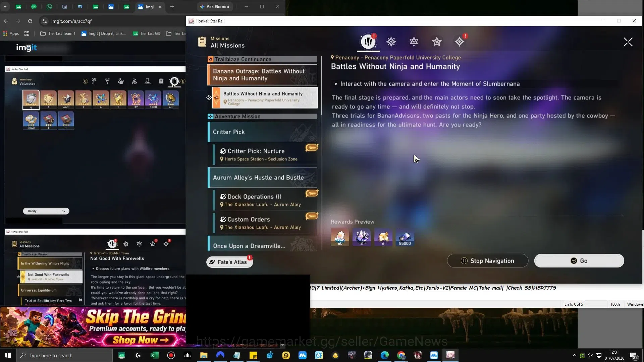Stop Navigation for the tracked mission
The height and width of the screenshot is (362, 644).
(x=488, y=261)
